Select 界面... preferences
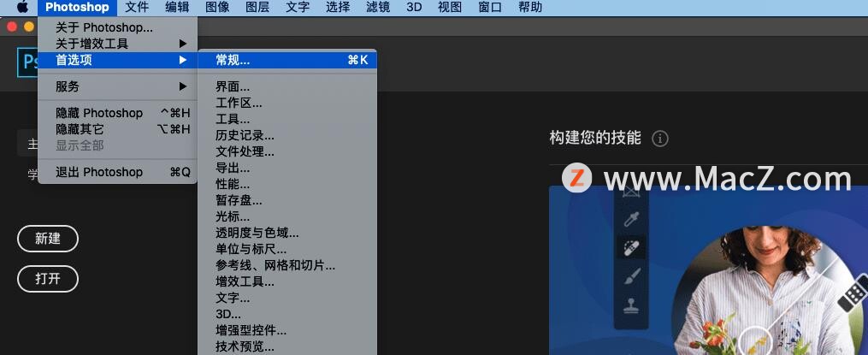This screenshot has height=355, width=868. coord(287,86)
